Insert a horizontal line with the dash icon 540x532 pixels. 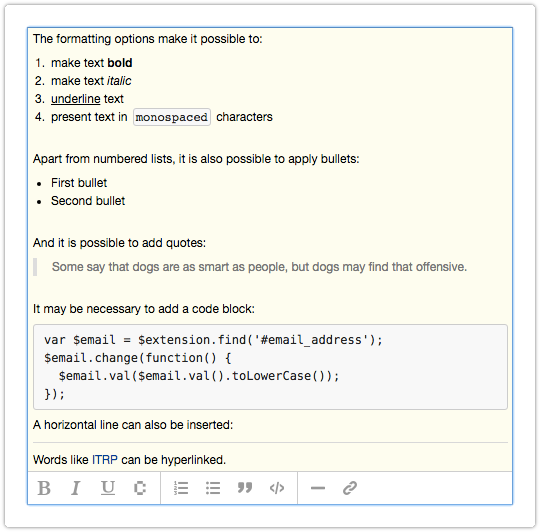[318, 488]
